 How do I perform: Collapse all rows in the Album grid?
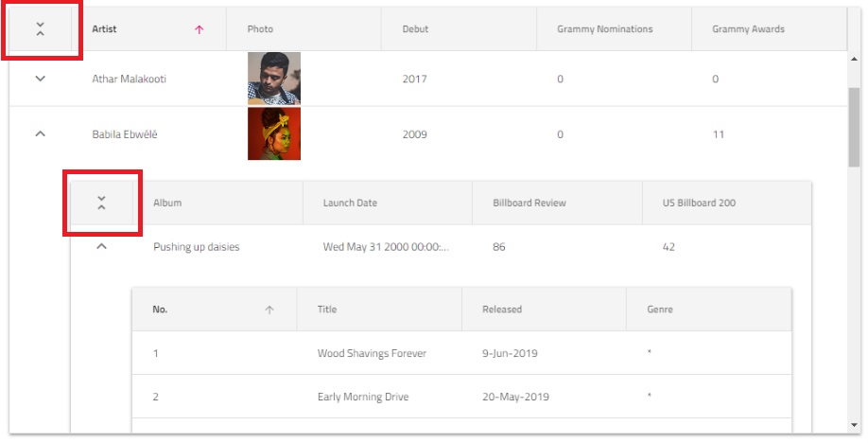point(102,203)
